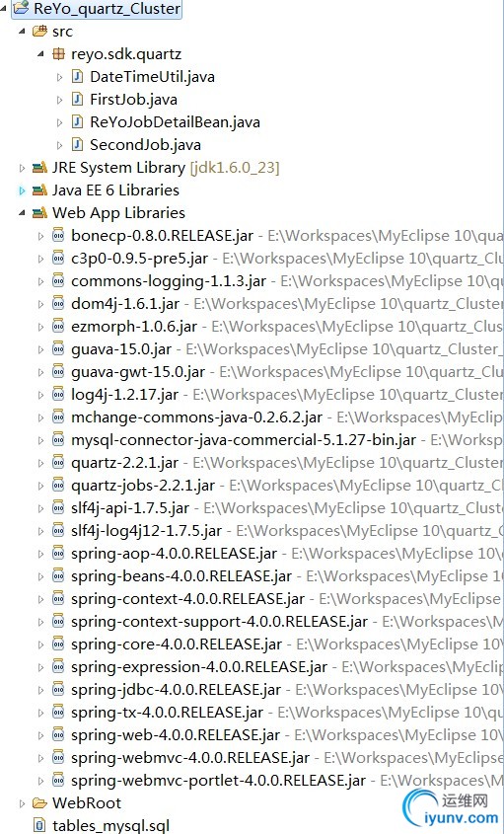
Task: Select the Web App Libraries entry
Action: 118,213
